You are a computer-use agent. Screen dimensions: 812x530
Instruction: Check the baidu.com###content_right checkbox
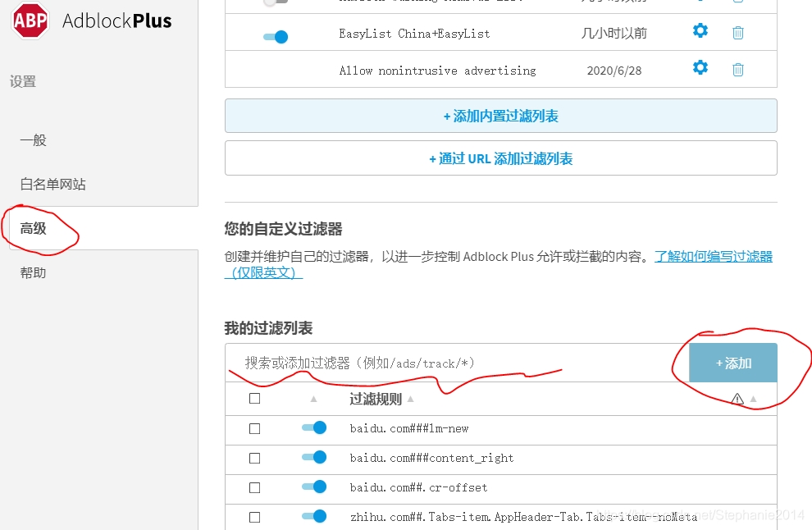pyautogui.click(x=254, y=458)
